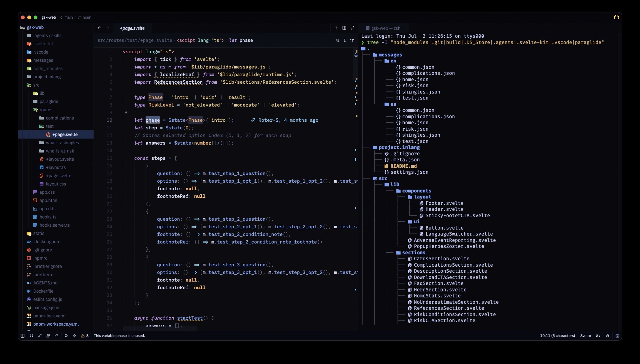This screenshot has height=364, width=640.
Task: Click the text cursor selection icon
Action: pos(345,40)
